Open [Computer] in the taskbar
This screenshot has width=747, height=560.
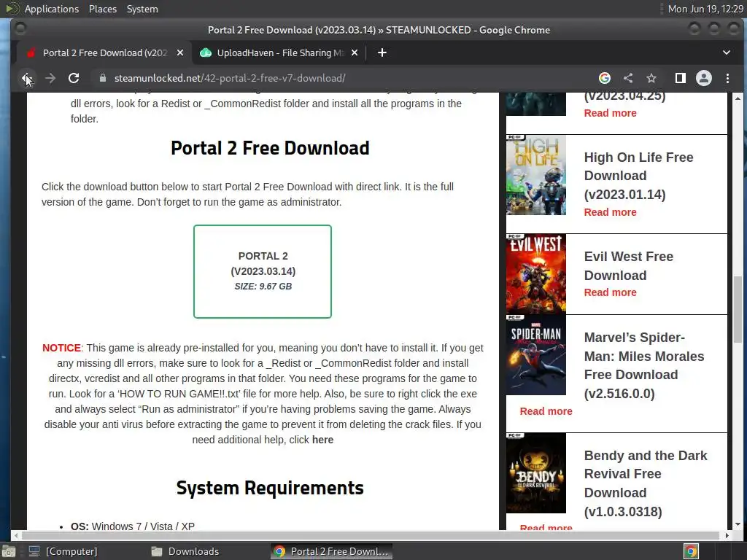[x=63, y=551]
